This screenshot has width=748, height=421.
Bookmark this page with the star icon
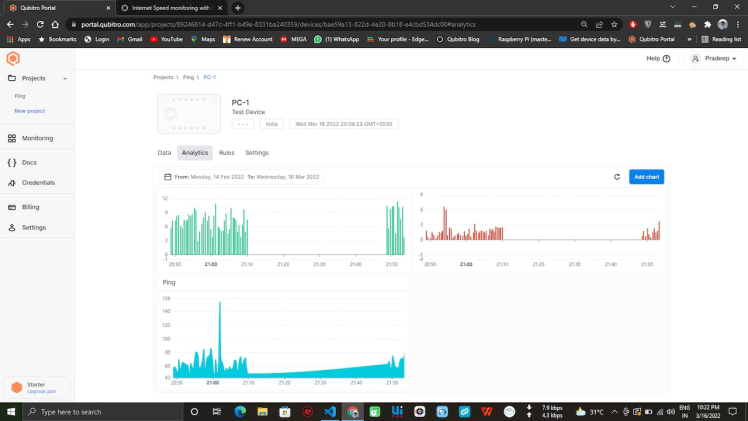pyautogui.click(x=614, y=24)
